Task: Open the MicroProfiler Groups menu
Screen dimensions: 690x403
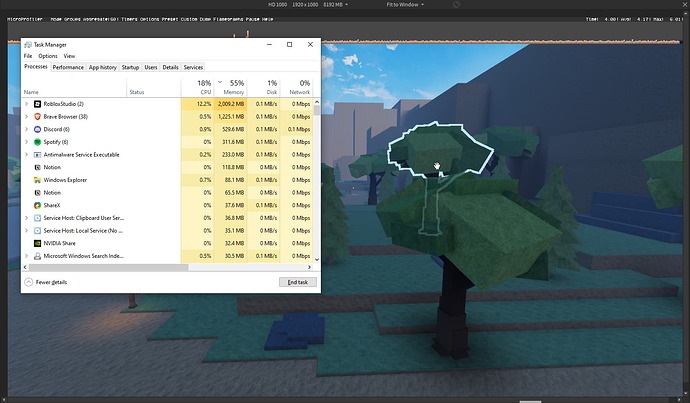Action: click(x=73, y=19)
